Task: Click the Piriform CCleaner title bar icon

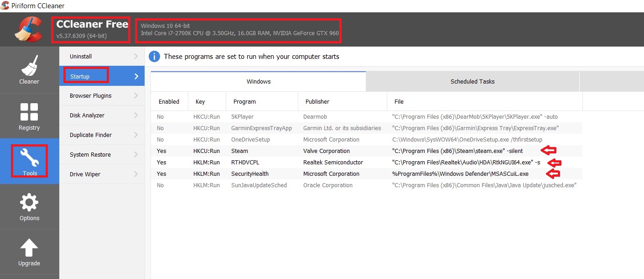Action: pyautogui.click(x=6, y=6)
